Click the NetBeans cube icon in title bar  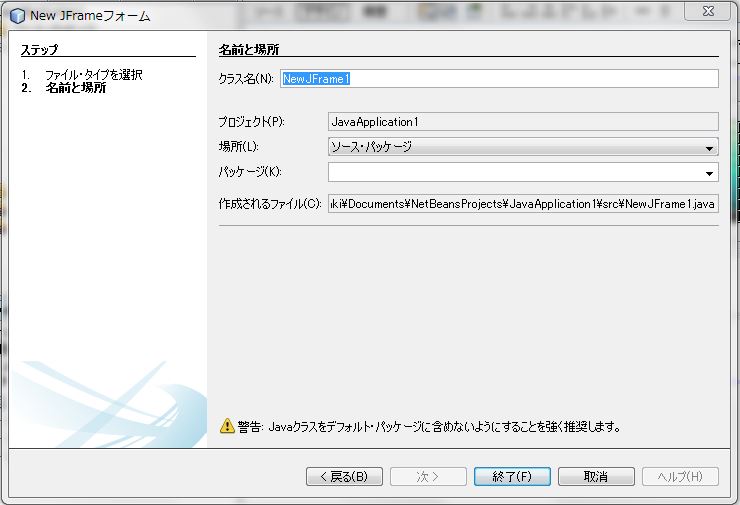tap(17, 15)
